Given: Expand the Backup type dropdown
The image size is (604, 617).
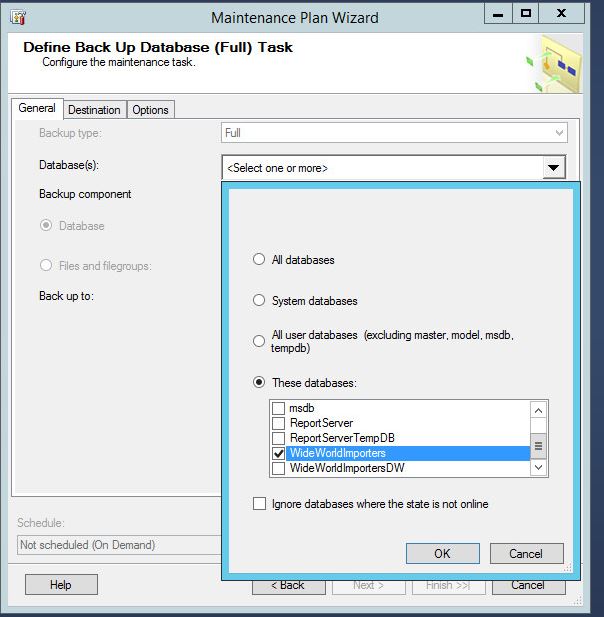Looking at the screenshot, I should pos(559,133).
